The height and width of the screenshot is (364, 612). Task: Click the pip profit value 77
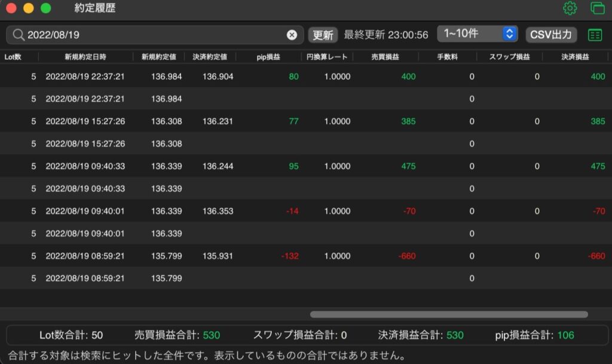point(293,121)
